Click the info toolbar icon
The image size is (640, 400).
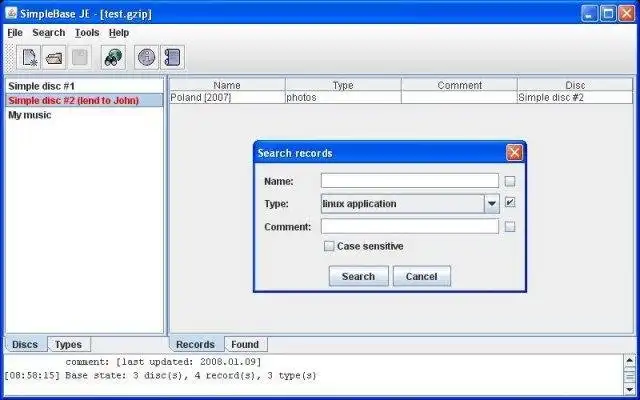[x=147, y=58]
